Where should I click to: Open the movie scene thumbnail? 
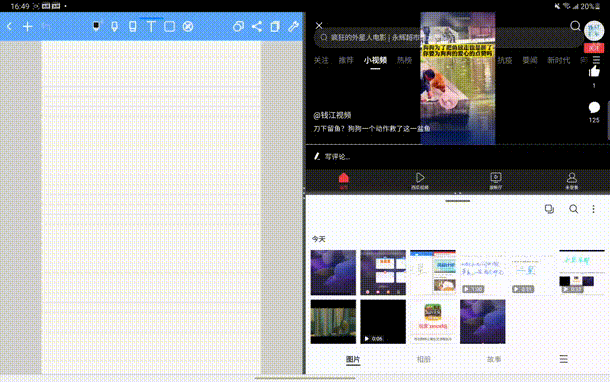pos(333,322)
